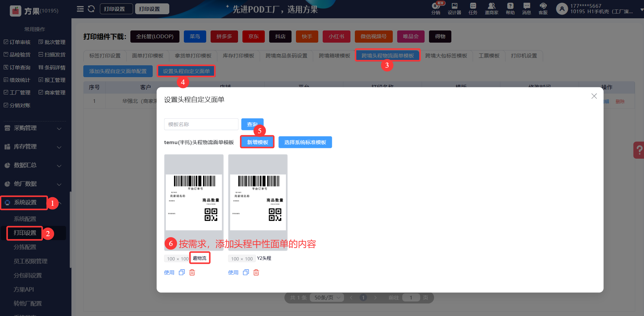Switch to the 标签打印设置 tab
The height and width of the screenshot is (316, 644).
[105, 56]
